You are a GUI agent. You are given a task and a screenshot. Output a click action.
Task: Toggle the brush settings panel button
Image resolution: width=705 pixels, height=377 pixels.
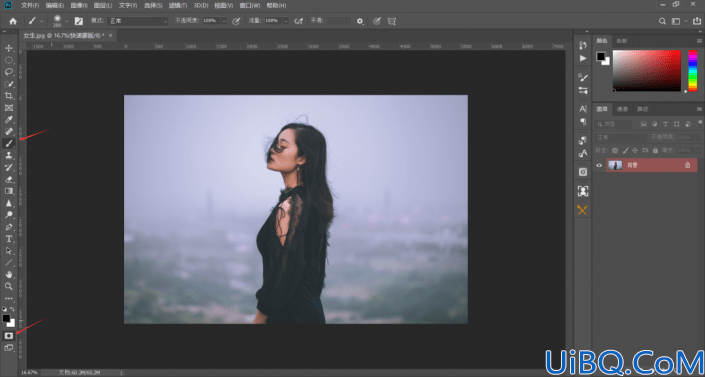click(x=79, y=21)
